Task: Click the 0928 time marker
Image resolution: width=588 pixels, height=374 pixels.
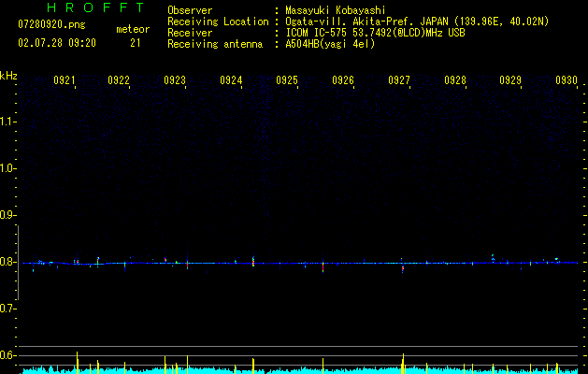Action: click(455, 80)
